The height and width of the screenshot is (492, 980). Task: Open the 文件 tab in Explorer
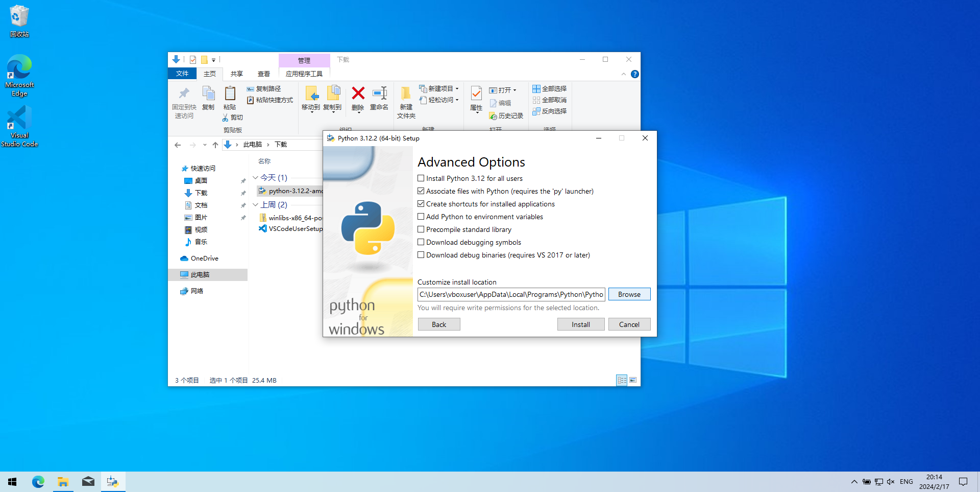click(182, 74)
